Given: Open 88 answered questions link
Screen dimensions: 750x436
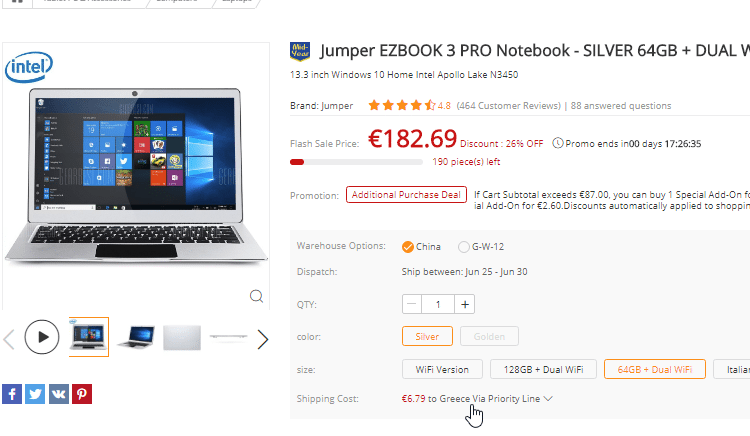Looking at the screenshot, I should point(621,106).
